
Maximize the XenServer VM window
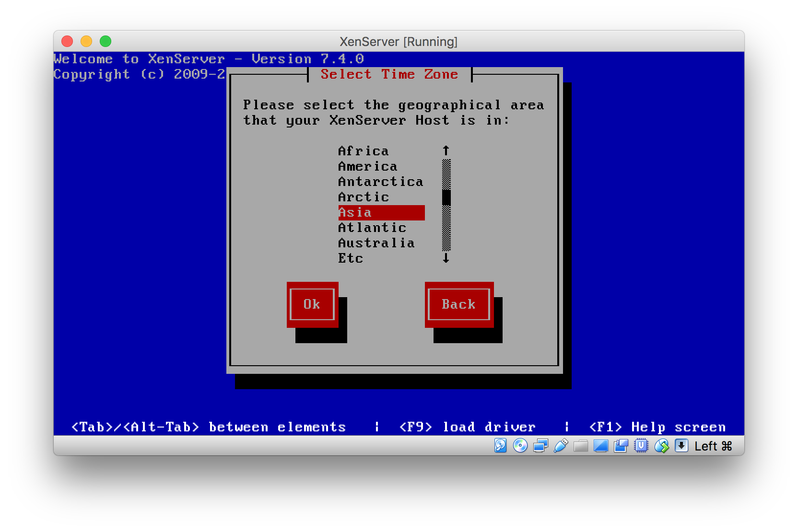tap(106, 42)
